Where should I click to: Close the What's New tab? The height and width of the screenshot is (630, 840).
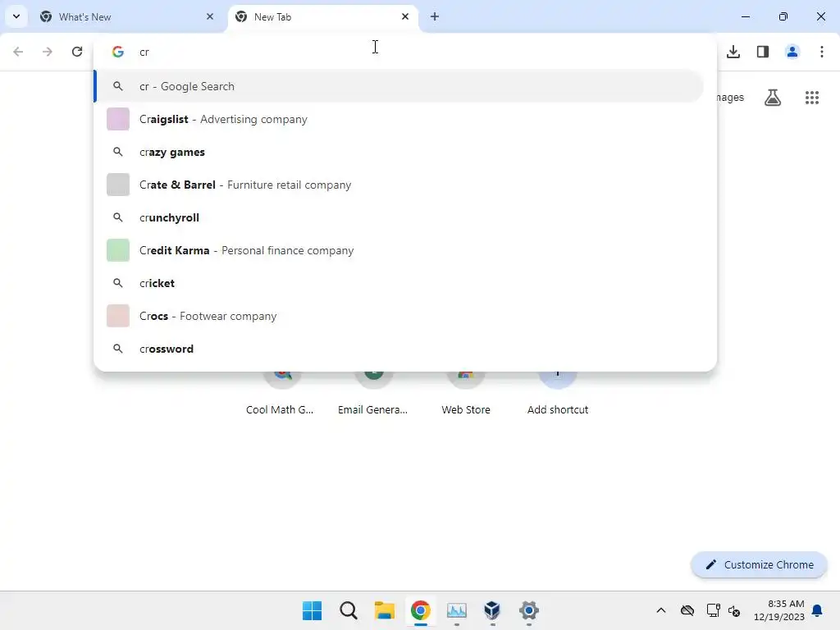[210, 16]
